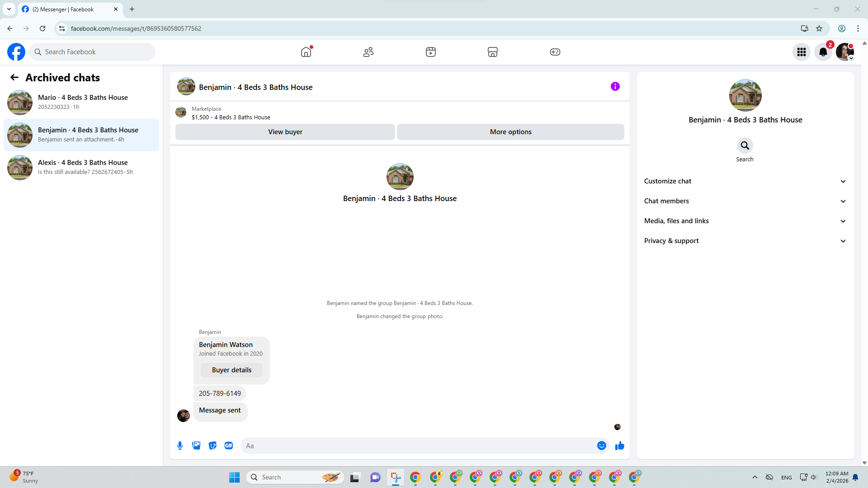Open the GIF picker icon
Viewport: 868px width, 488px height.
(229, 446)
